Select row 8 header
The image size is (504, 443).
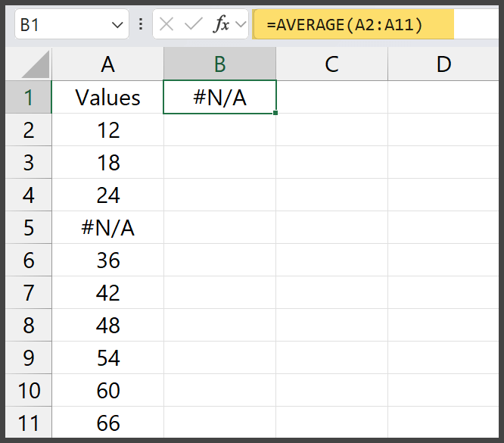(28, 325)
